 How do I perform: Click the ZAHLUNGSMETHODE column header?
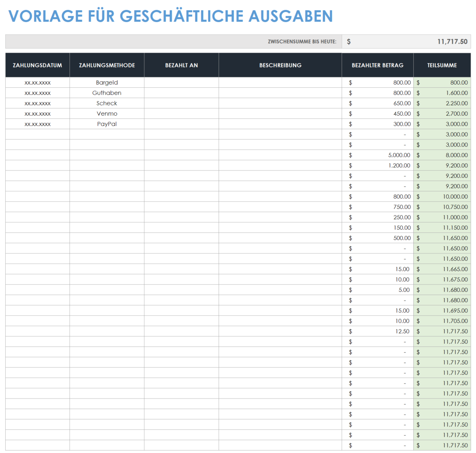[x=107, y=65]
